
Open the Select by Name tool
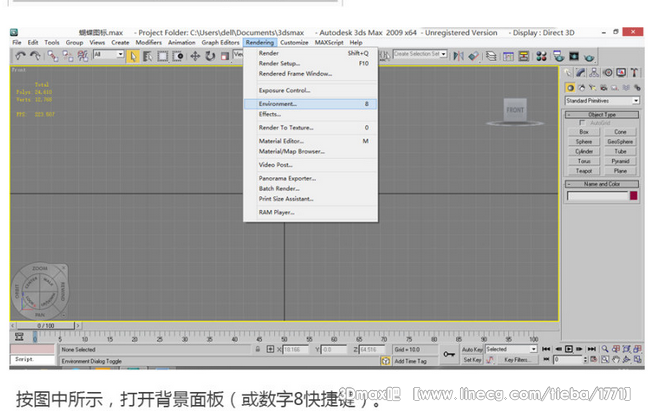148,56
